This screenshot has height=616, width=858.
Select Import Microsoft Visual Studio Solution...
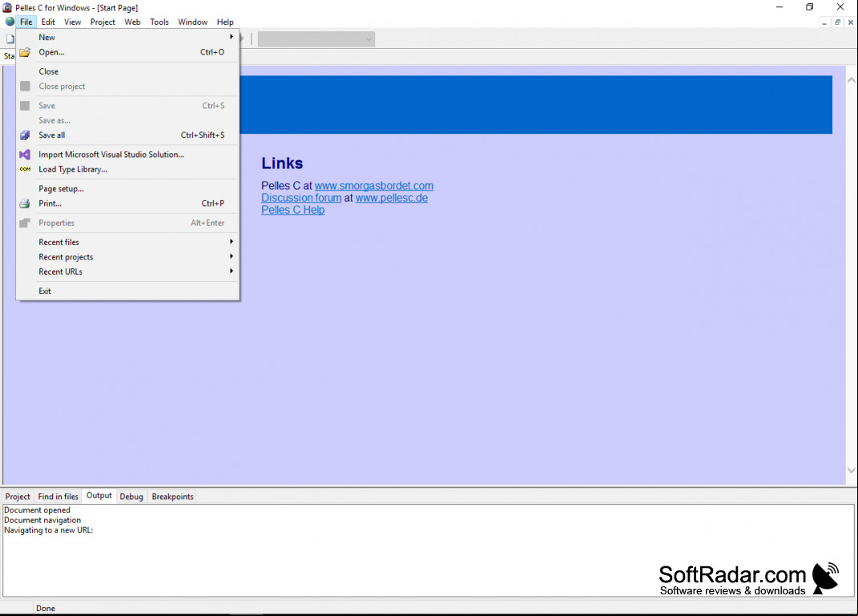(128, 155)
